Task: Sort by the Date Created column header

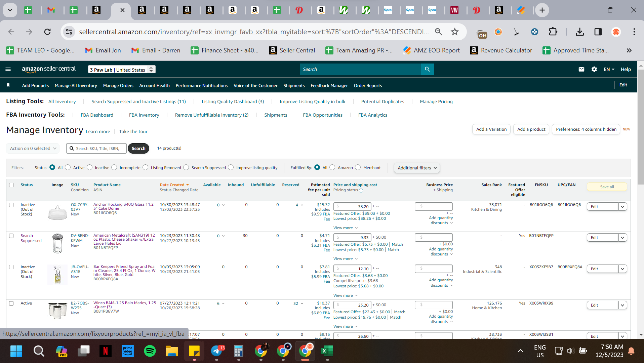Action: (174, 185)
